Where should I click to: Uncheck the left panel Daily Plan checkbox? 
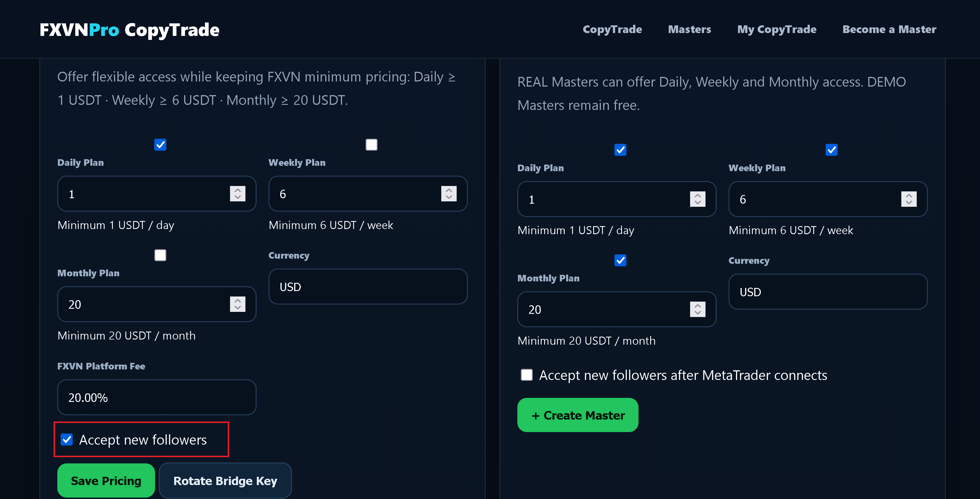(160, 145)
